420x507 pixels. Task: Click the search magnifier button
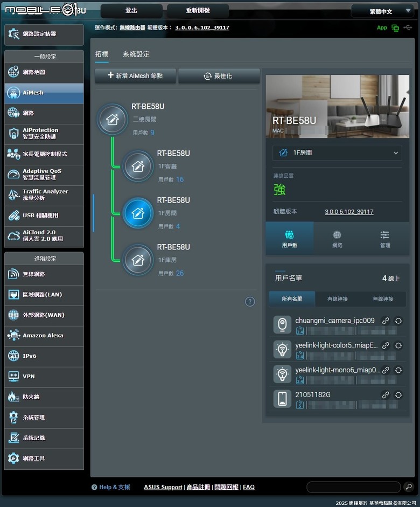tap(409, 487)
